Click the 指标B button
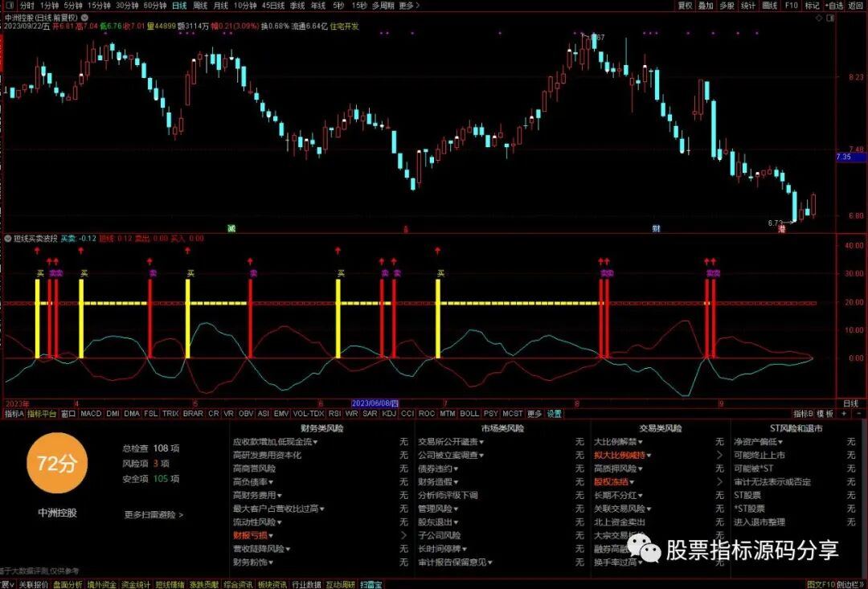Image resolution: width=868 pixels, height=589 pixels. pos(803,414)
